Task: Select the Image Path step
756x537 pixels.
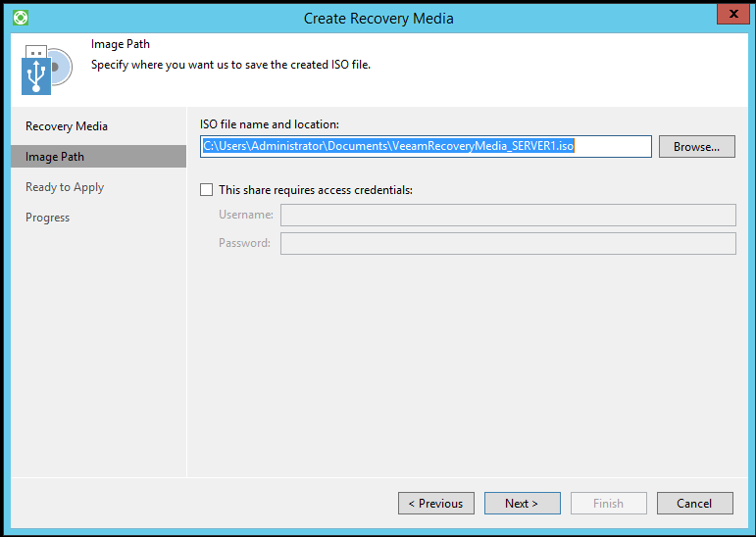Action: (x=55, y=157)
